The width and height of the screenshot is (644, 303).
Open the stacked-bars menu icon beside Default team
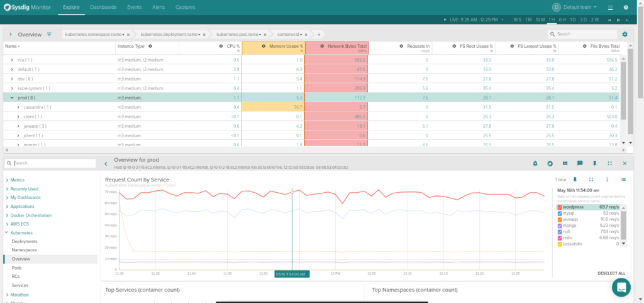pyautogui.click(x=610, y=8)
